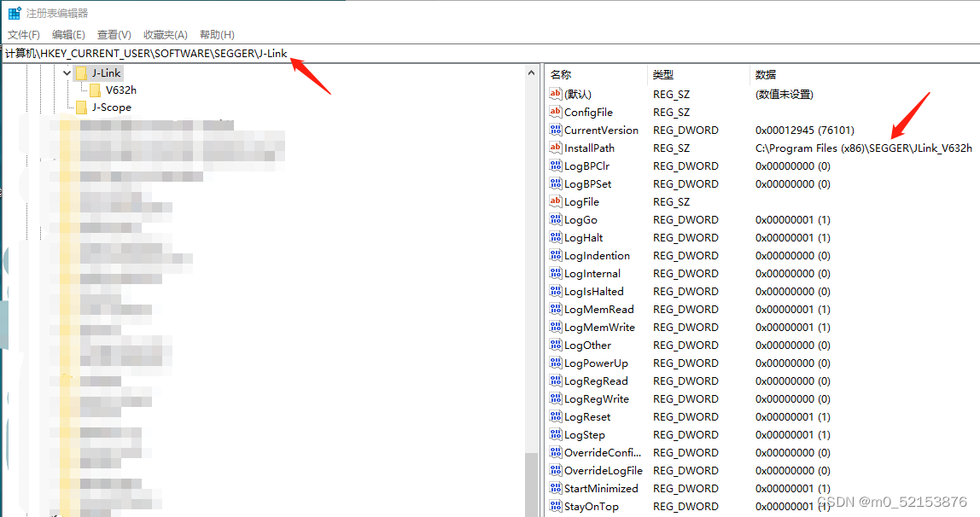This screenshot has height=517, width=980.
Task: Click the J-Scope folder icon
Action: tap(81, 107)
